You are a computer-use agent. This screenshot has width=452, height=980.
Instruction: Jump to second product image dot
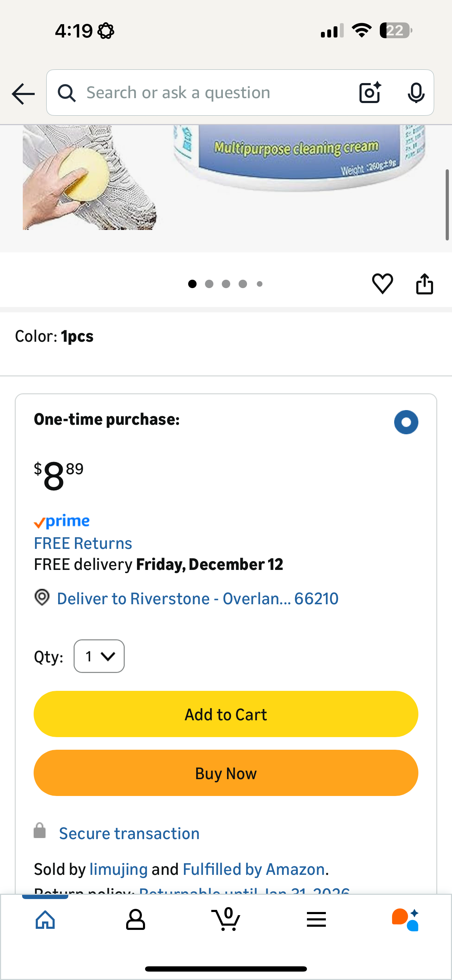tap(209, 284)
